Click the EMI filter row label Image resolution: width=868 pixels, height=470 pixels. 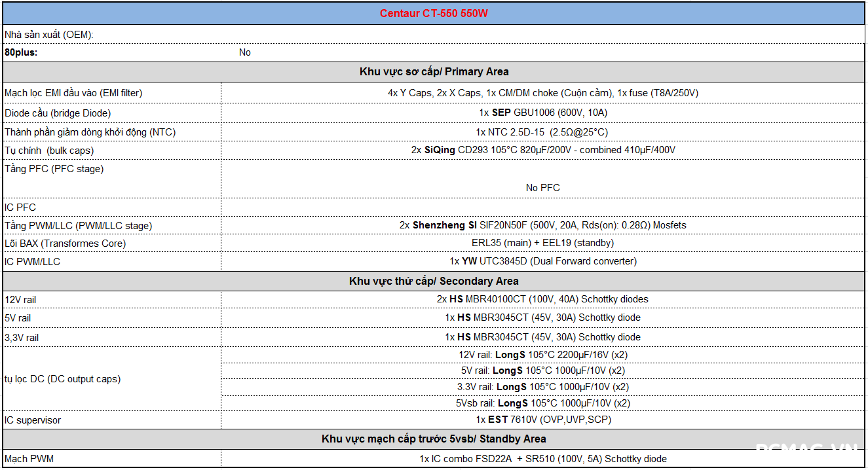pyautogui.click(x=73, y=93)
